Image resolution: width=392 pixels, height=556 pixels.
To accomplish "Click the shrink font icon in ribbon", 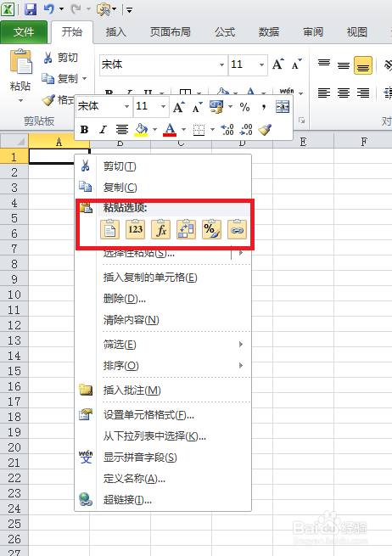I will 296,64.
